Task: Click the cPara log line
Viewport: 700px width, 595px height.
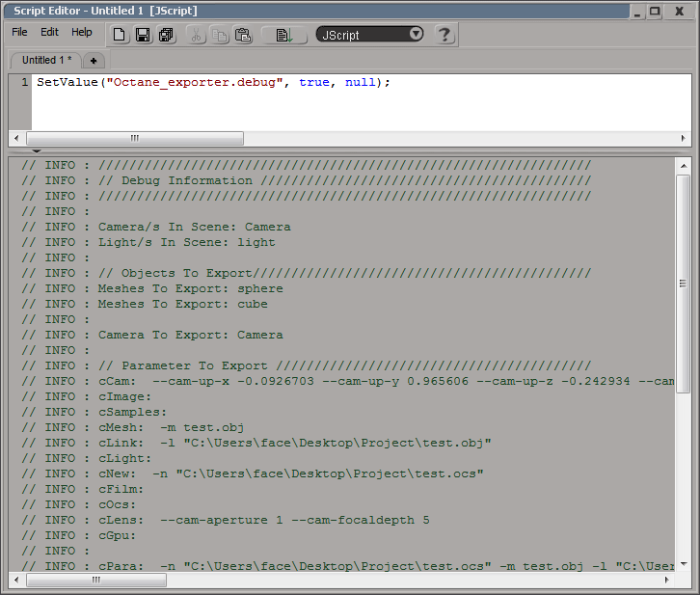Action: pos(348,566)
